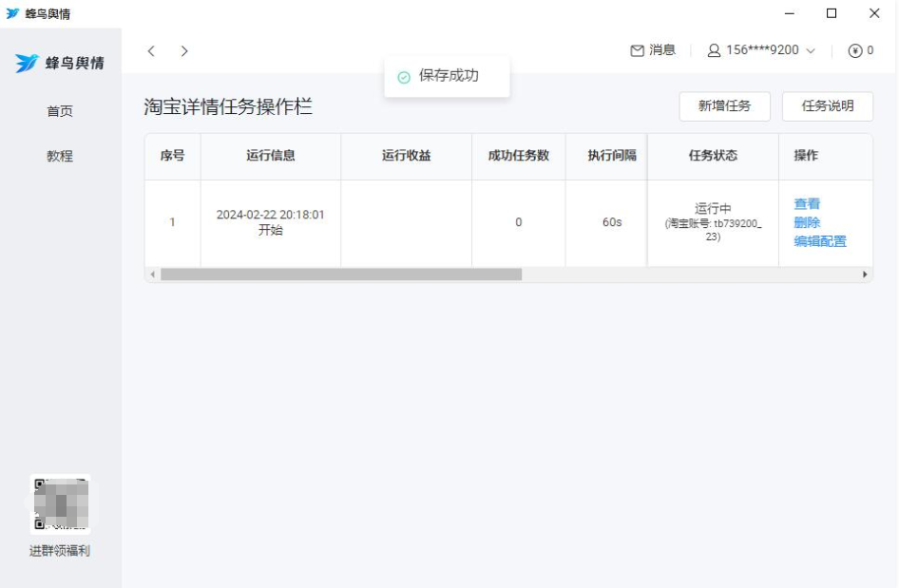
Task: Click the 运行收益 column header
Action: click(x=407, y=155)
